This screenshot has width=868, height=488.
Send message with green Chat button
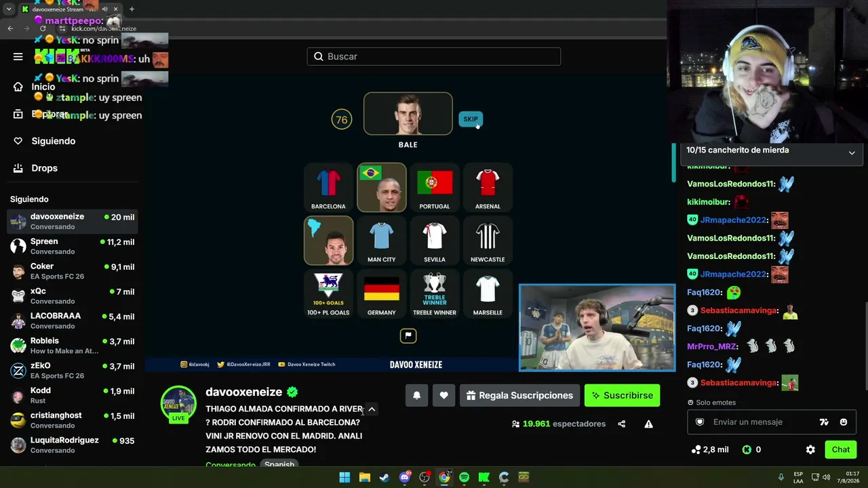[841, 449]
